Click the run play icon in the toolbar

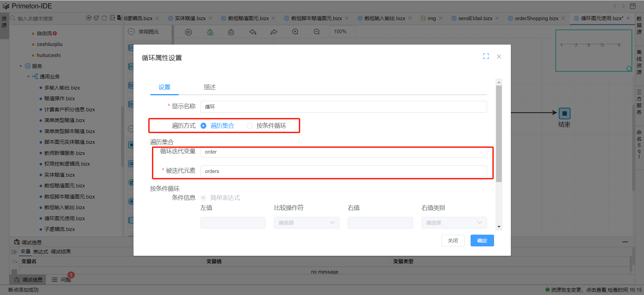[189, 32]
